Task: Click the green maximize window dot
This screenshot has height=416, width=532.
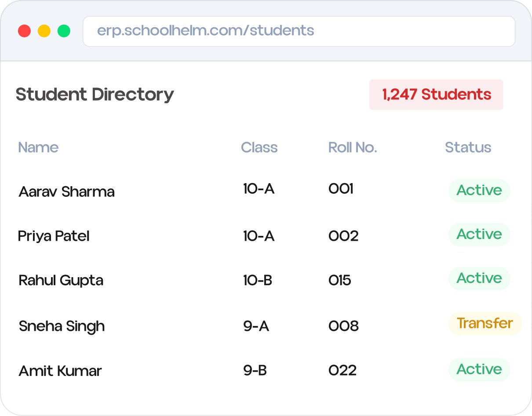Action: point(64,31)
